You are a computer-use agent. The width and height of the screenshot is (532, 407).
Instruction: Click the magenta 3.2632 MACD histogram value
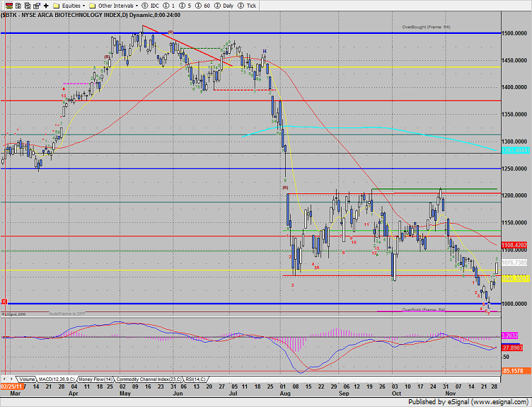click(509, 336)
